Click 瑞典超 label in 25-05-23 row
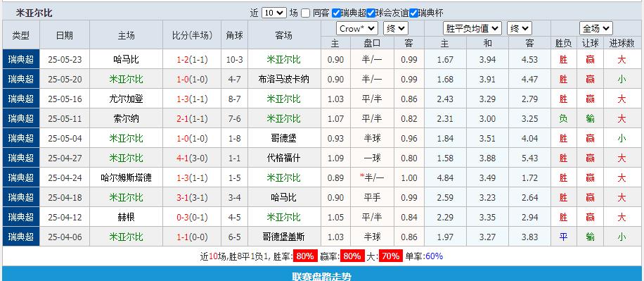The image size is (644, 281). (x=21, y=60)
